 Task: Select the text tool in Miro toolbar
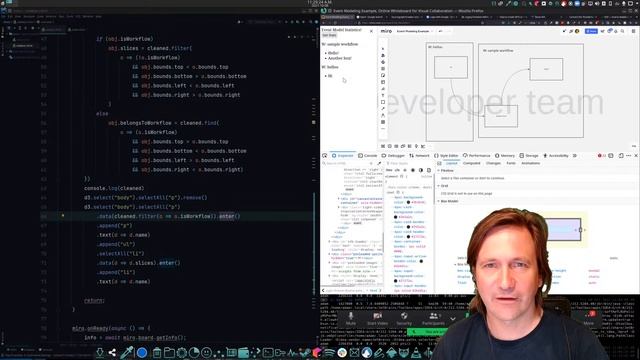[x=383, y=96]
